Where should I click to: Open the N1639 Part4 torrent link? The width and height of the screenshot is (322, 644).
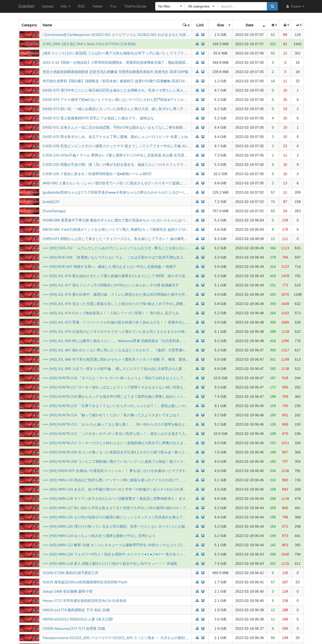[85, 582]
